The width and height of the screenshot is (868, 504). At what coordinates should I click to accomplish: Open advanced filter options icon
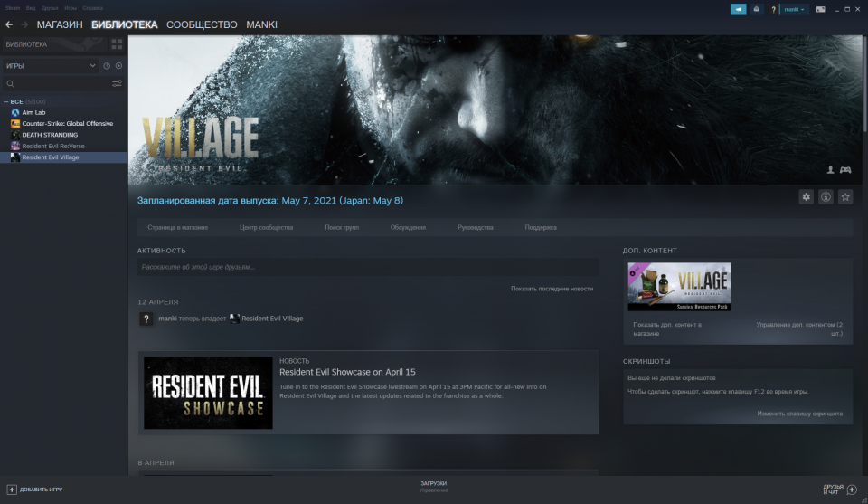[x=117, y=83]
